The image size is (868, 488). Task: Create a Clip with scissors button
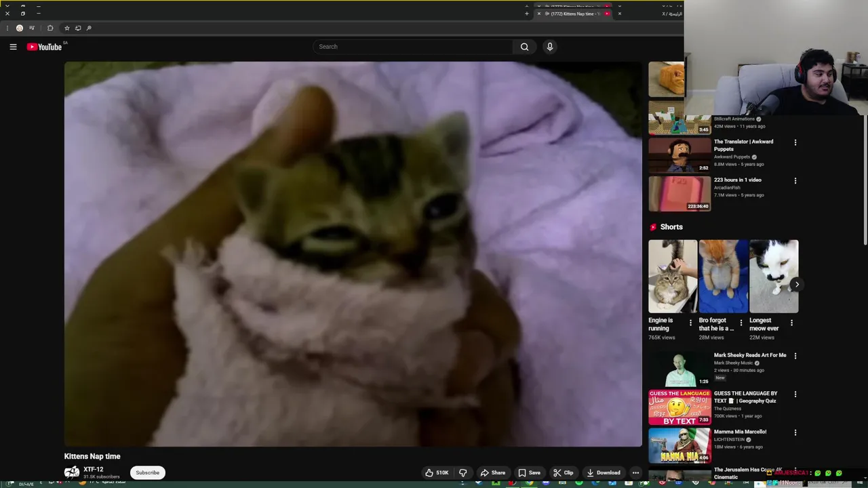[x=564, y=472]
